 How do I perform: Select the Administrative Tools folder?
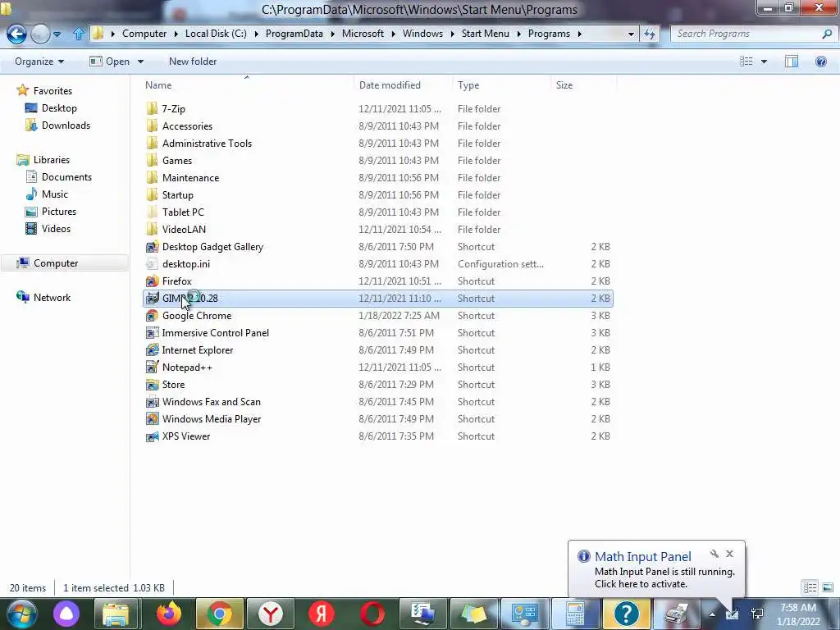207,143
